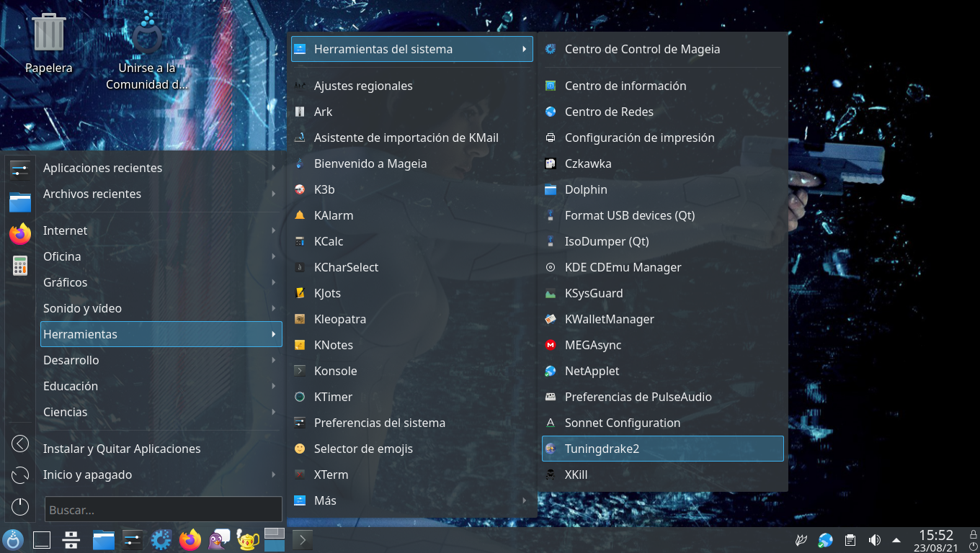Open Czkawka duplicate finder entry
The width and height of the screenshot is (980, 553).
coord(662,163)
